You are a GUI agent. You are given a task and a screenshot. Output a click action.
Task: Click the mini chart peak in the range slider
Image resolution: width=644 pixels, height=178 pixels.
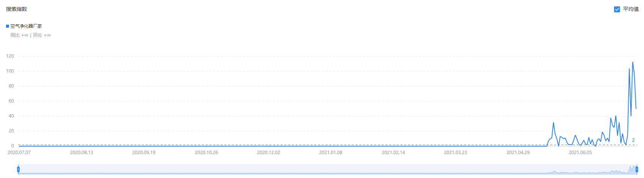633,166
